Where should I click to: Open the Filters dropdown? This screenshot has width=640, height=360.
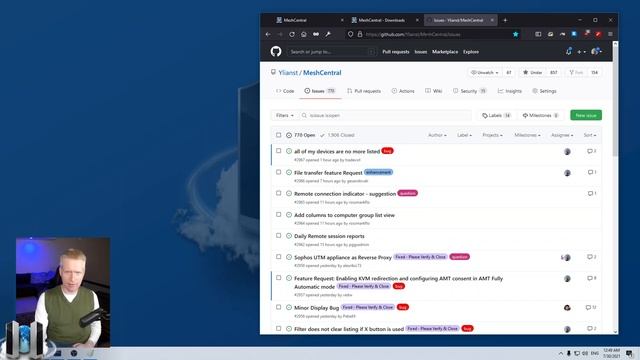pyautogui.click(x=284, y=116)
